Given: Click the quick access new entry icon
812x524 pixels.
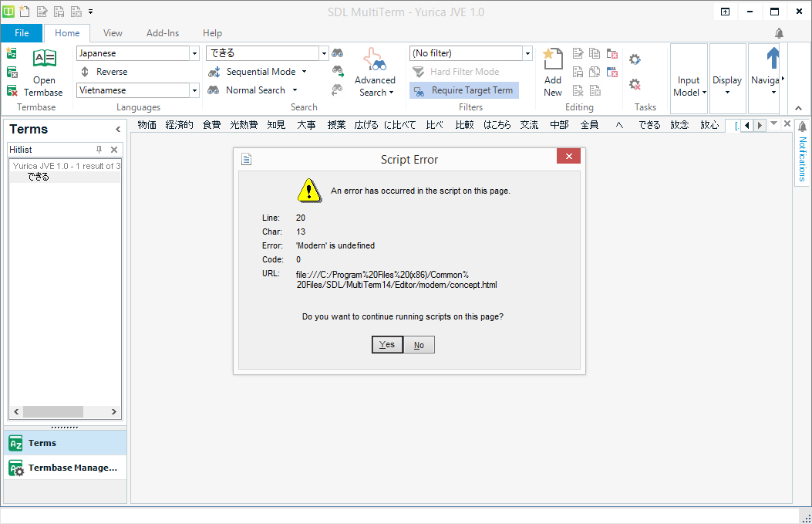Looking at the screenshot, I should click(x=25, y=11).
